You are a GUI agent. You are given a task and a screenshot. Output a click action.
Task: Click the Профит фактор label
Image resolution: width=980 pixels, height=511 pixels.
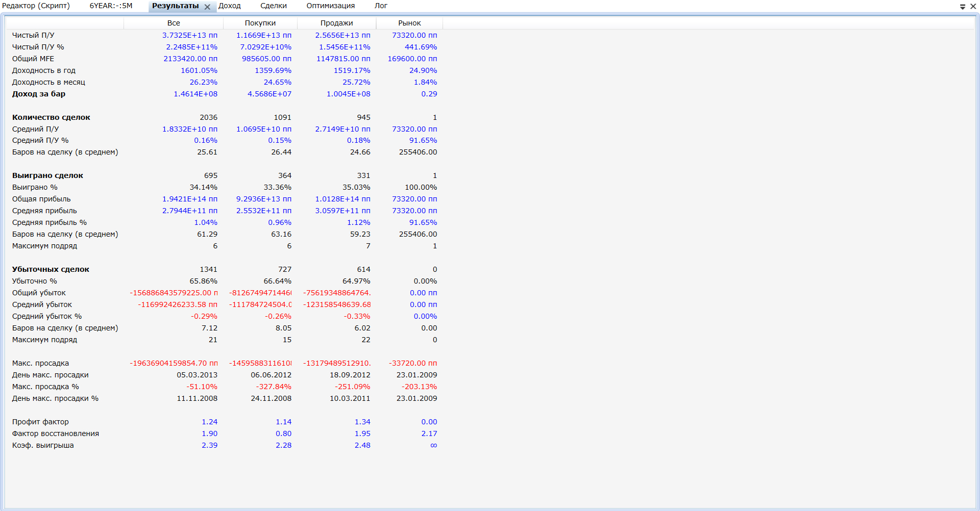coord(40,422)
